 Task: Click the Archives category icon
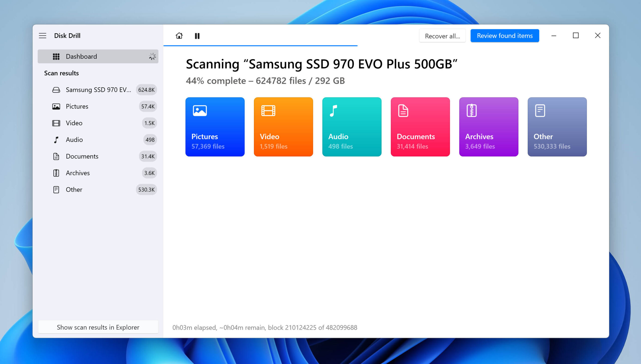472,111
